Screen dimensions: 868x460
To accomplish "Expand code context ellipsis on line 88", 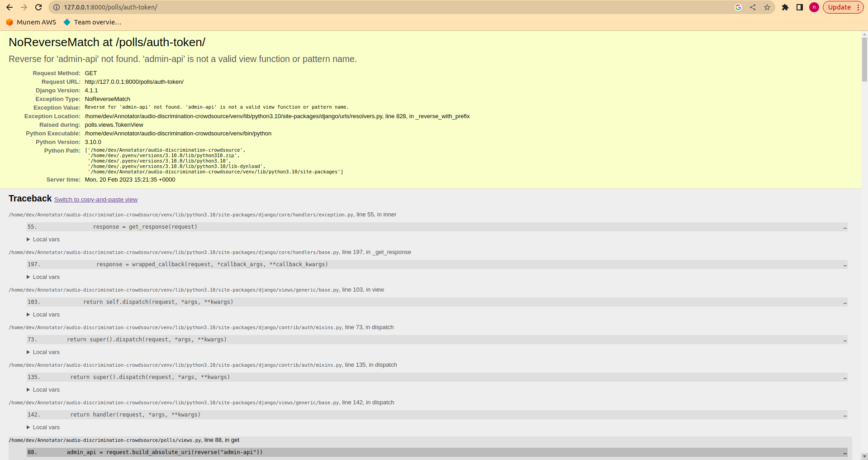I will pos(845,452).
